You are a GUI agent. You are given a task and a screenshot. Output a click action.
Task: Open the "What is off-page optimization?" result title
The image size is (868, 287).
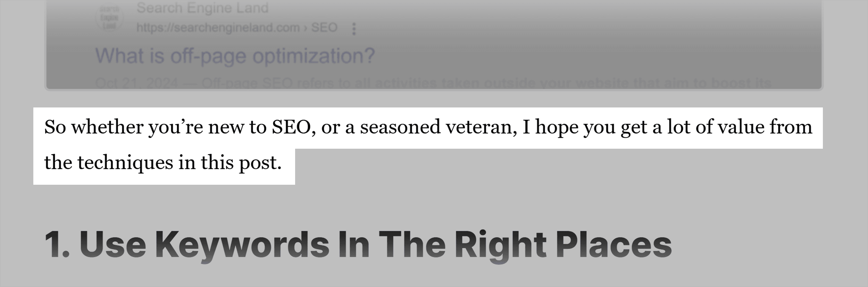(x=235, y=55)
